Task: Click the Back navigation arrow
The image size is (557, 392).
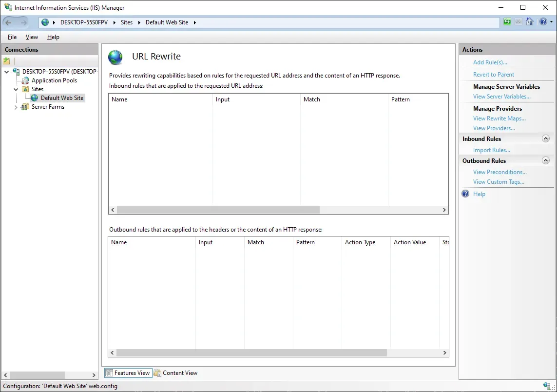Action: [9, 22]
